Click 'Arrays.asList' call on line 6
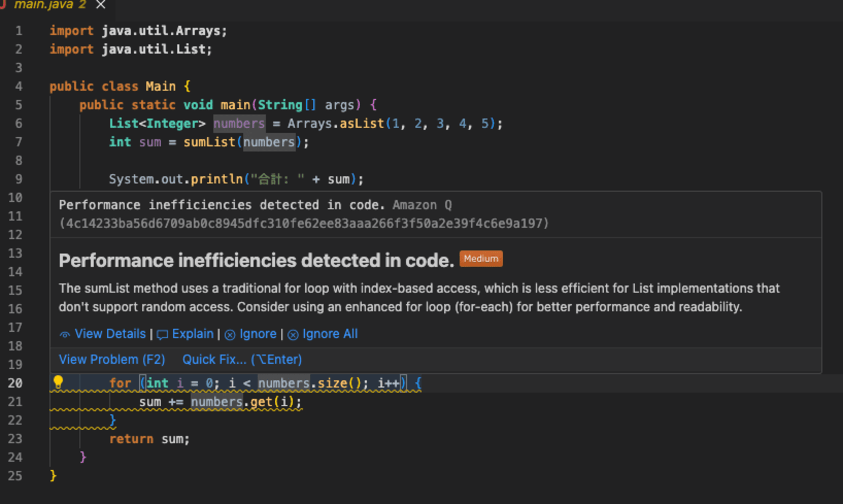 336,123
